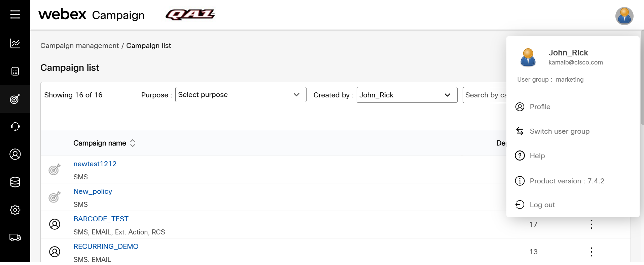Open the list report sidebar icon
This screenshot has height=265, width=644.
(x=15, y=71)
